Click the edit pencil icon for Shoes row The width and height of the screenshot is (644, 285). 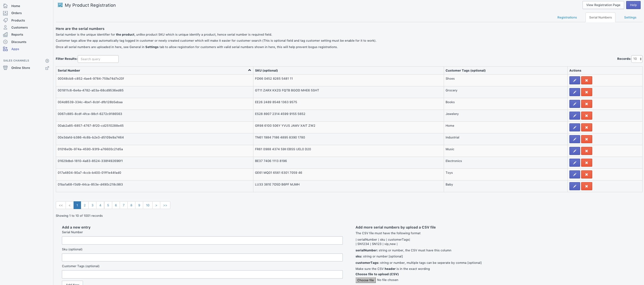pyautogui.click(x=574, y=80)
